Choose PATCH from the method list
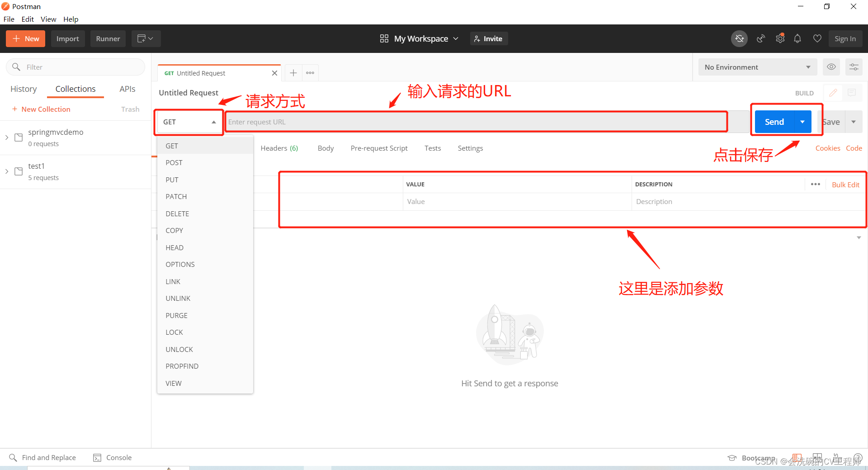This screenshot has height=470, width=868. click(x=205, y=197)
